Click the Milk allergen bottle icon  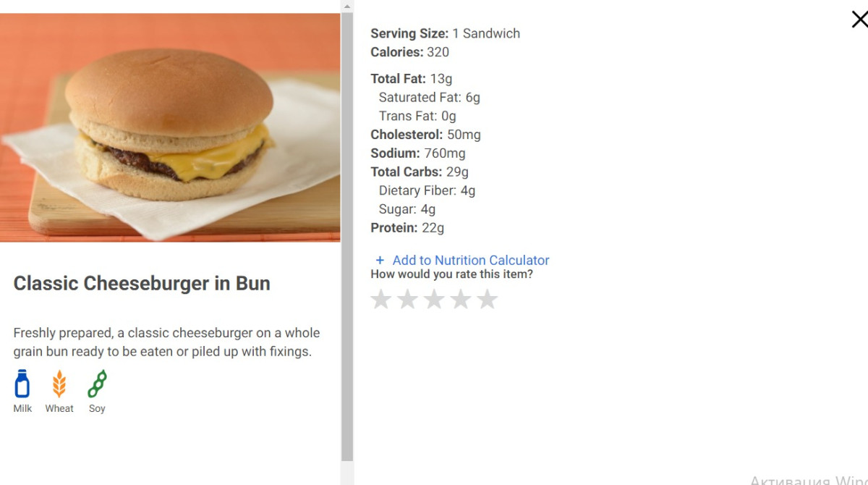tap(22, 384)
